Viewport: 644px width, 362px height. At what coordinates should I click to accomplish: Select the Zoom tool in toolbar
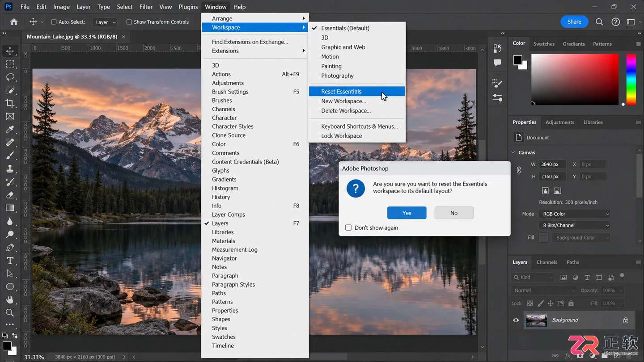(x=10, y=313)
